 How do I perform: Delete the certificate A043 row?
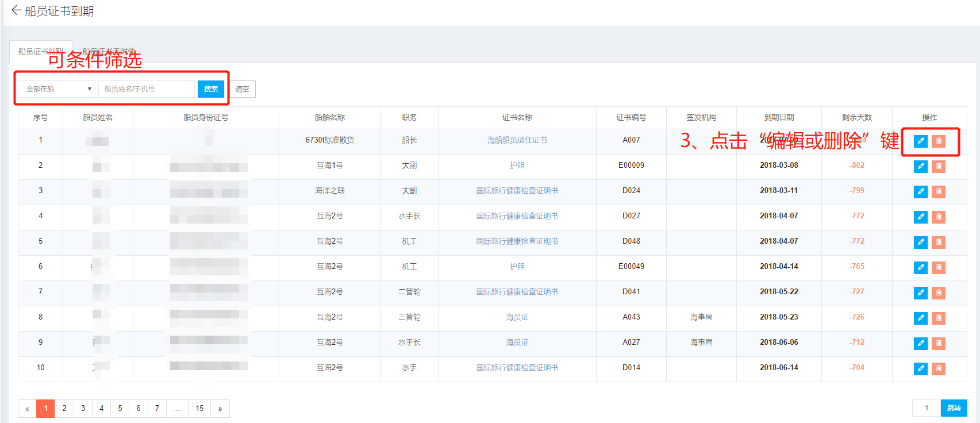pyautogui.click(x=939, y=318)
